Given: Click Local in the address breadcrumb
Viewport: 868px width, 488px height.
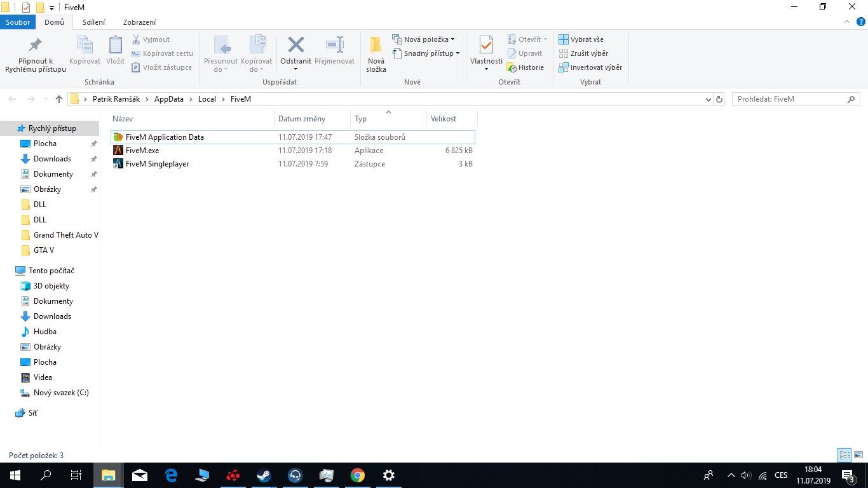Looking at the screenshot, I should pos(207,99).
